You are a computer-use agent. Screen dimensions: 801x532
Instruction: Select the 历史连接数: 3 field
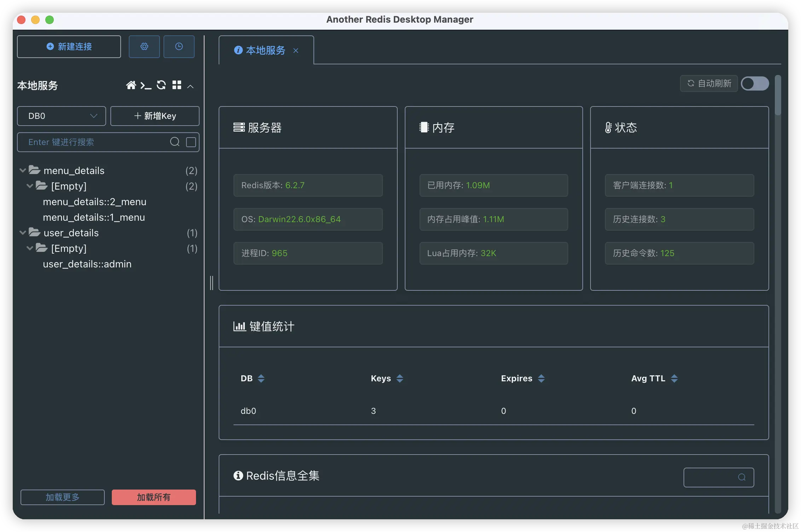point(679,219)
